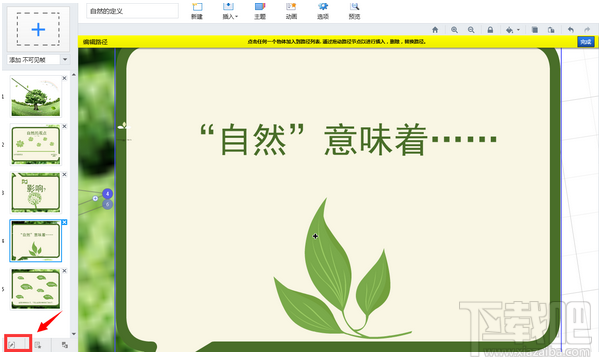Click the 编辑路径 label on yellow bar

95,42
